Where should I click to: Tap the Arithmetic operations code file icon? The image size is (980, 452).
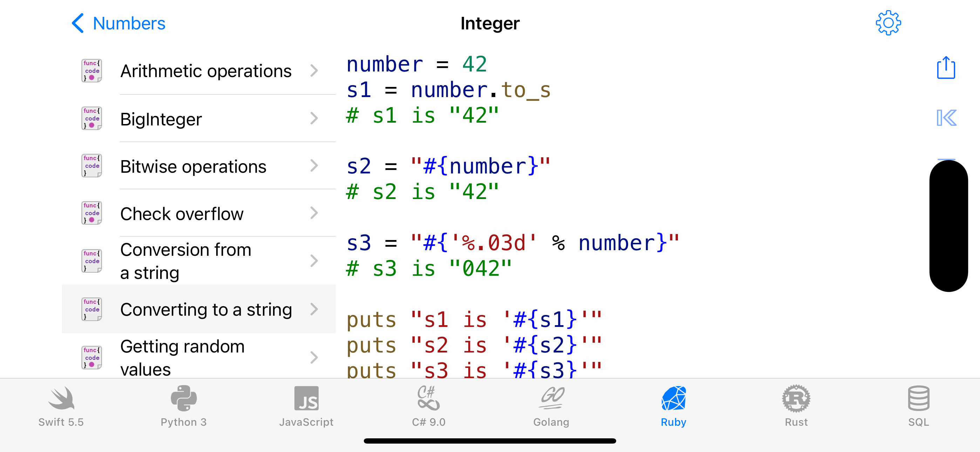click(x=92, y=71)
